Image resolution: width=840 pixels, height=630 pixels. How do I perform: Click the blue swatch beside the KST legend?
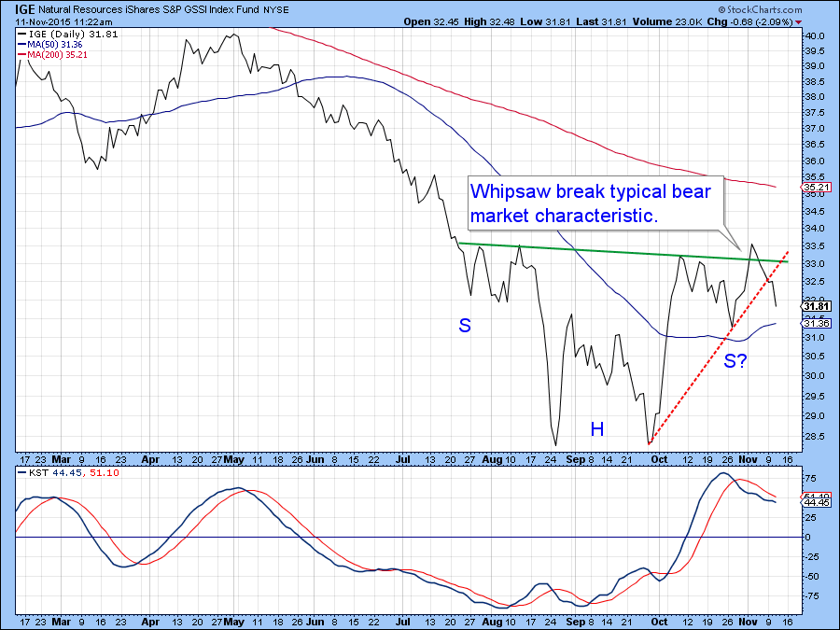[x=22, y=472]
